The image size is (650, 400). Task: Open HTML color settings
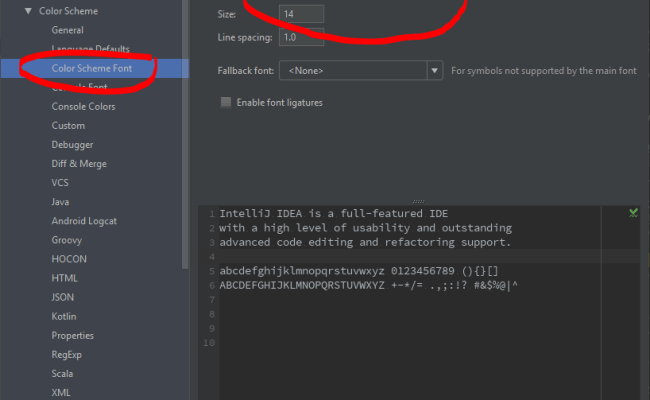pyautogui.click(x=64, y=278)
